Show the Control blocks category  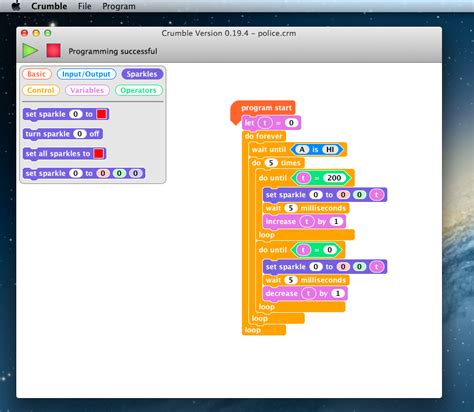(x=41, y=90)
